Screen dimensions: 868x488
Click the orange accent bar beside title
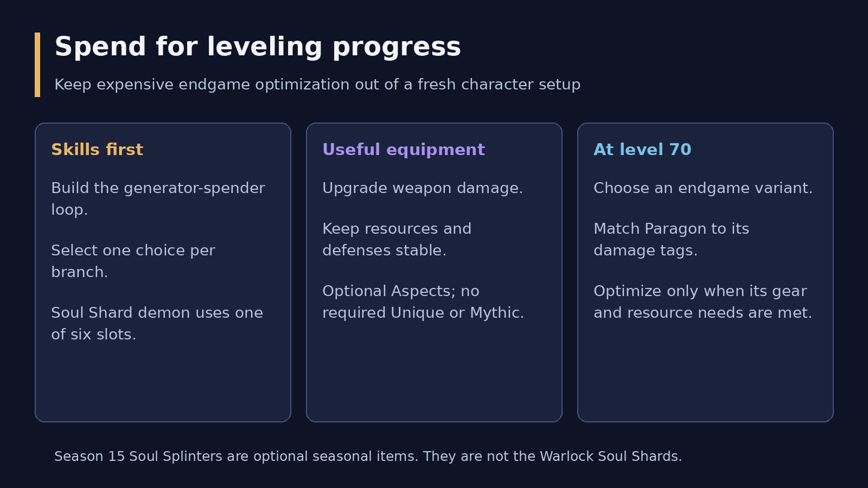(x=37, y=65)
